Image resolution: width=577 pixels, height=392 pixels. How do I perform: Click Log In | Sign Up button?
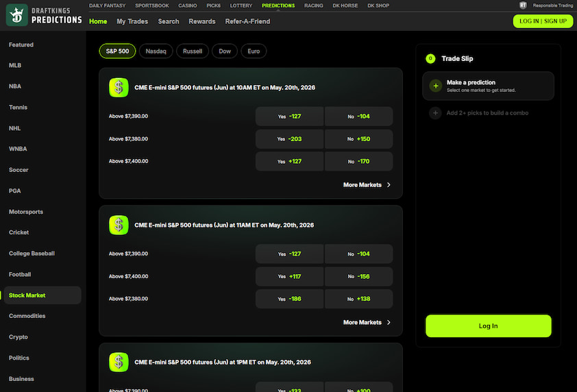(x=543, y=21)
